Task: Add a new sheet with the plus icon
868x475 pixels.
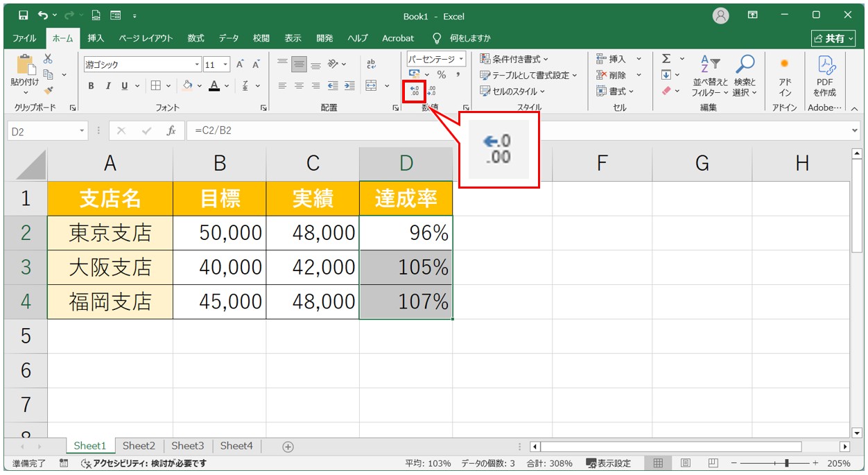Action: (288, 447)
